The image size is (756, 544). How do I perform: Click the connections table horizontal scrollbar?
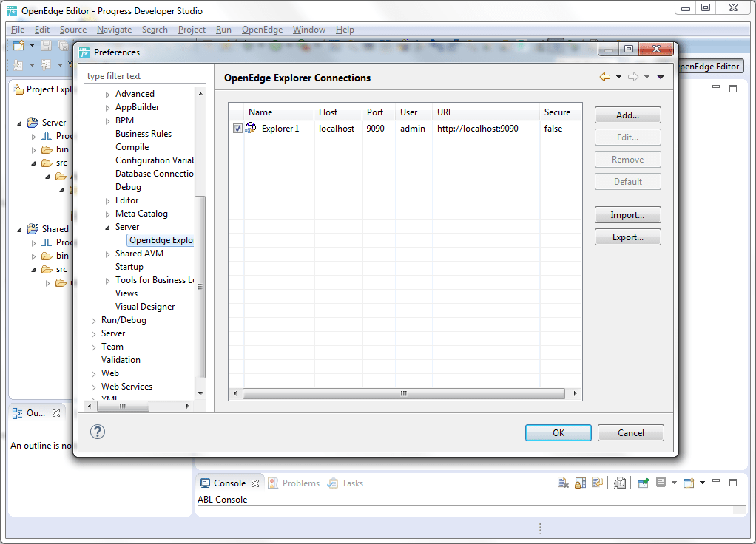pyautogui.click(x=404, y=394)
